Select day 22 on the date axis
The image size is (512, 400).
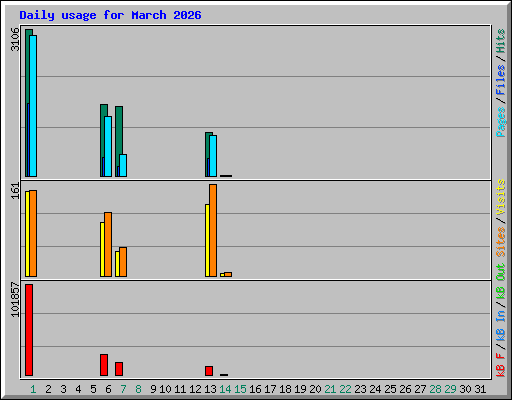(345, 389)
